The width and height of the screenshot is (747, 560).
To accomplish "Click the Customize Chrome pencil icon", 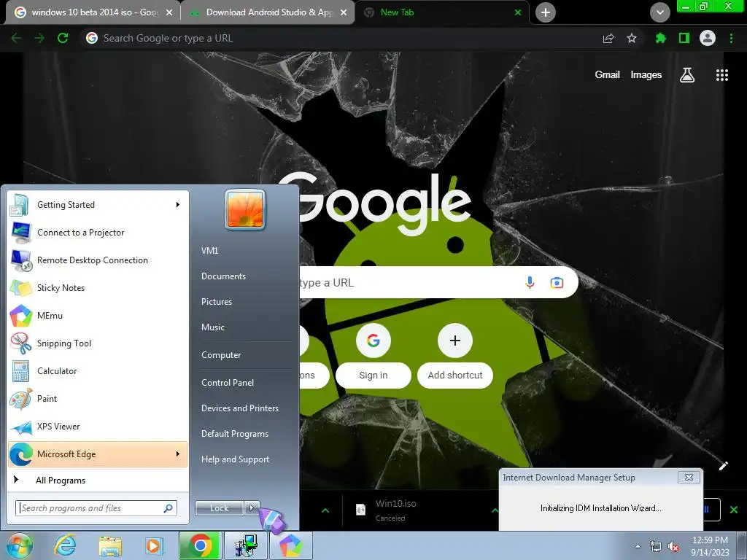I will pyautogui.click(x=723, y=466).
